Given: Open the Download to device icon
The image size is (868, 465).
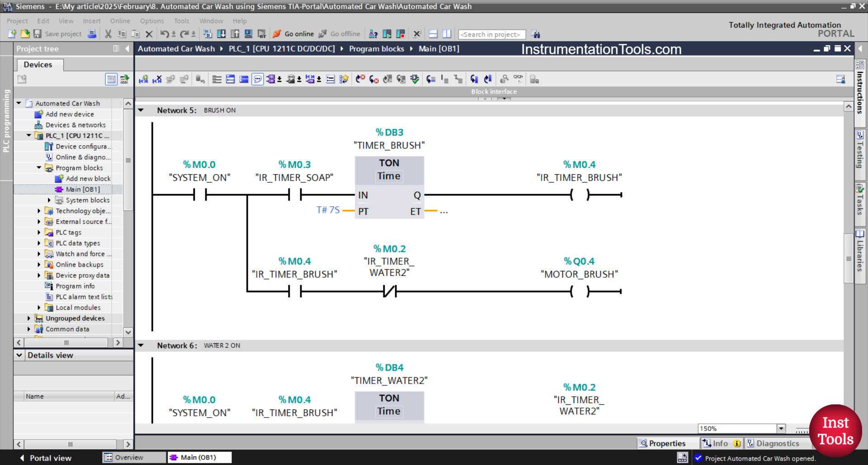Looking at the screenshot, I should coord(221,34).
